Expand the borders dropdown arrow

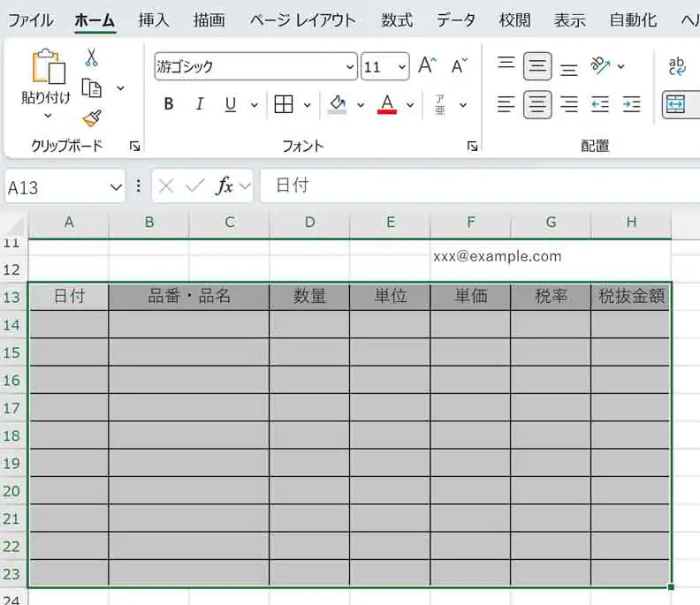point(307,105)
